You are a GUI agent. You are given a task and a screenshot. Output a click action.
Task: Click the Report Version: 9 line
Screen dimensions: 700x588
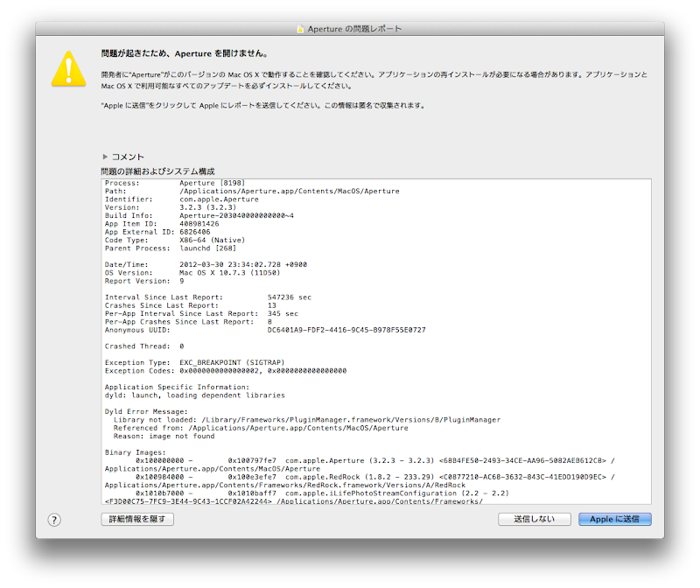point(144,281)
